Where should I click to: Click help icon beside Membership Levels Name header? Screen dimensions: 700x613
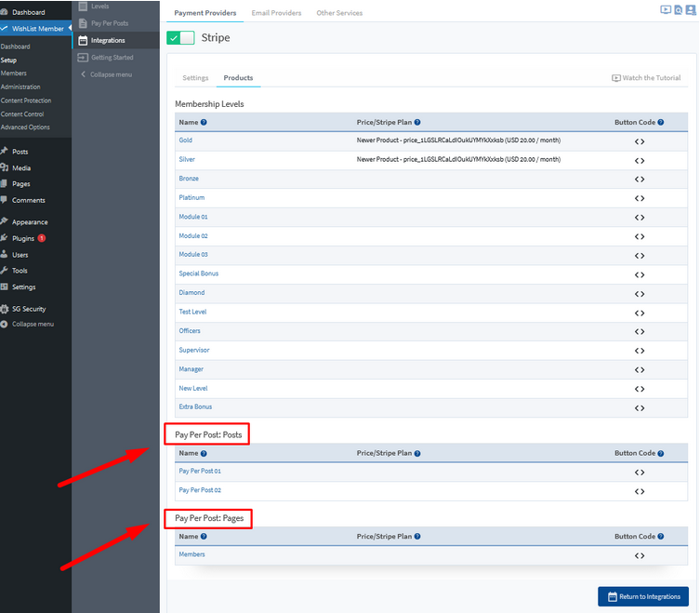(204, 123)
